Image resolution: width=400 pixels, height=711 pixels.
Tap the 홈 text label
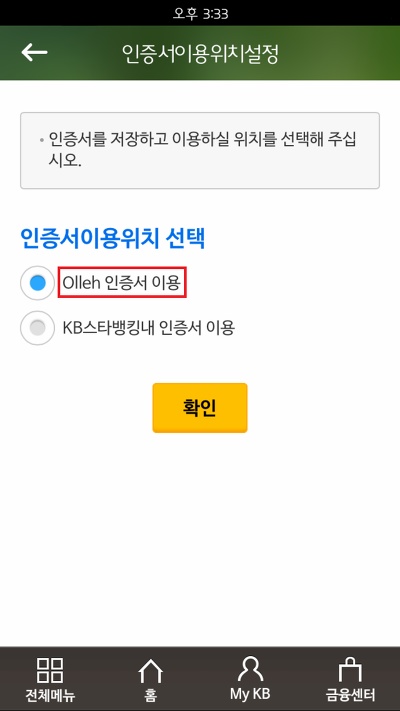click(x=150, y=695)
